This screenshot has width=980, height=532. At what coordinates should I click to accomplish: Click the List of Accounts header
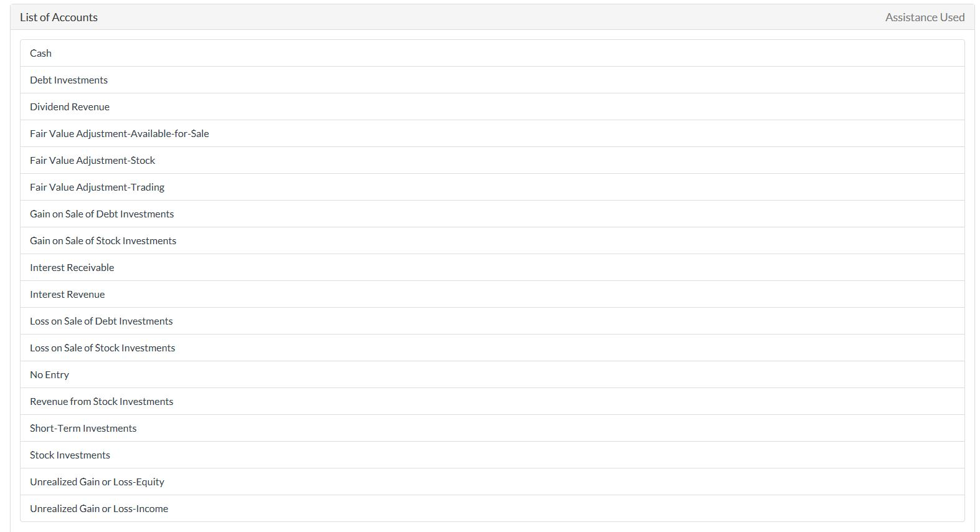pos(58,17)
